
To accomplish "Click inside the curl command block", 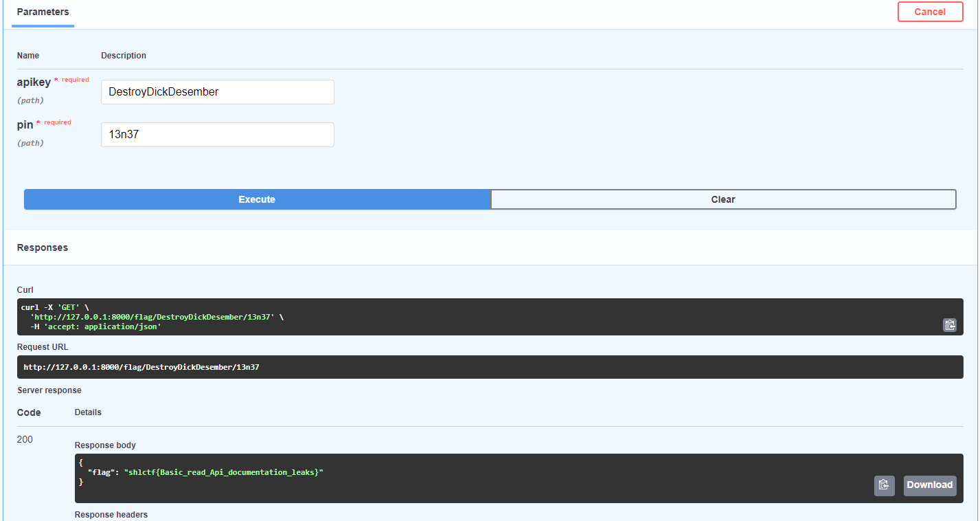I will click(x=490, y=317).
